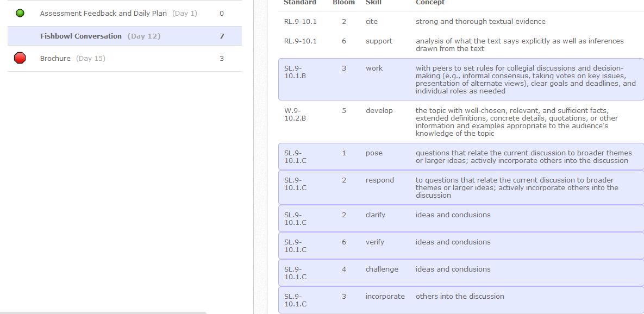This screenshot has height=314, width=644.
Task: Select the SL.9-10.1.C pose row
Action: 461,156
